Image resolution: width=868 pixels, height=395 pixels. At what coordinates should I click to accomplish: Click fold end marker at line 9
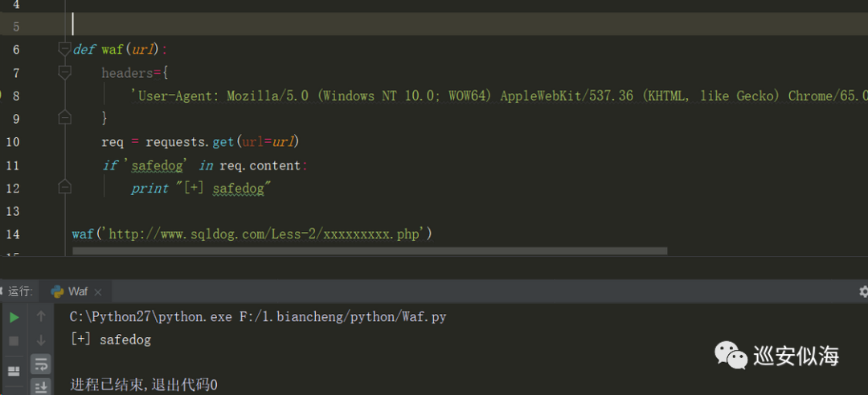pos(65,118)
